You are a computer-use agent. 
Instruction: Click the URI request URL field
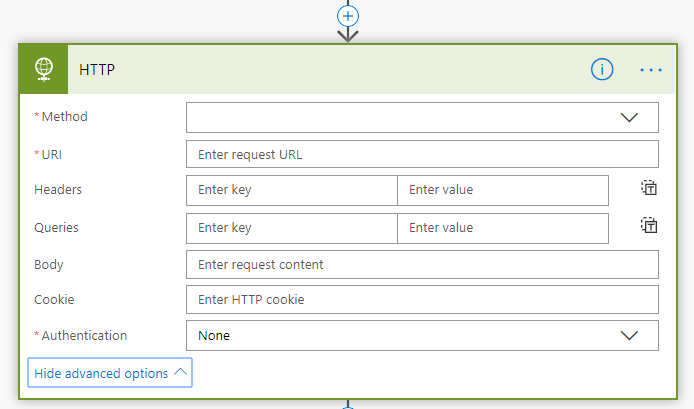point(422,154)
